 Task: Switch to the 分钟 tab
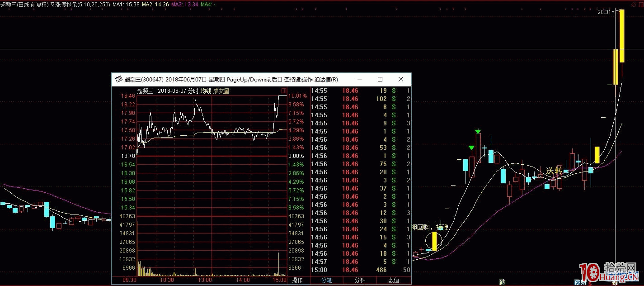pos(360,280)
